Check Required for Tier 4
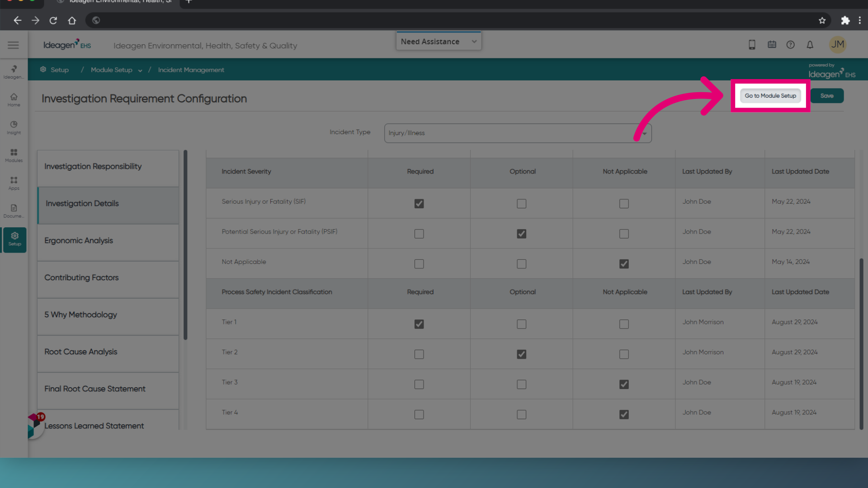Viewport: 868px width, 488px height. point(419,415)
